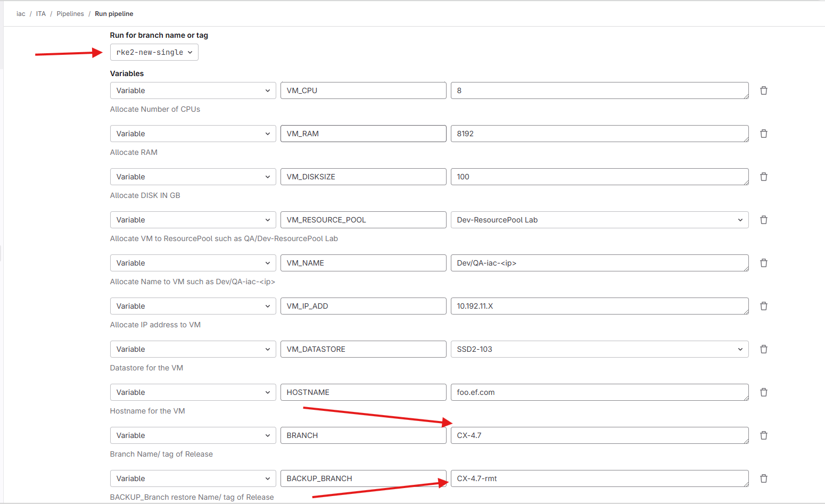The image size is (825, 504).
Task: Click the VM_IP_ADD value field
Action: 599,306
